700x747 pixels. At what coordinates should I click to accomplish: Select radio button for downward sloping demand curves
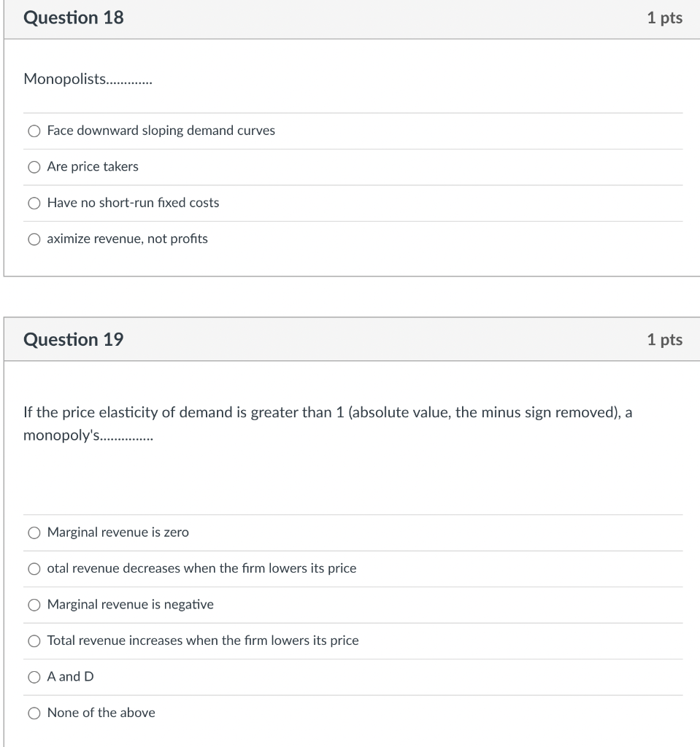point(34,131)
